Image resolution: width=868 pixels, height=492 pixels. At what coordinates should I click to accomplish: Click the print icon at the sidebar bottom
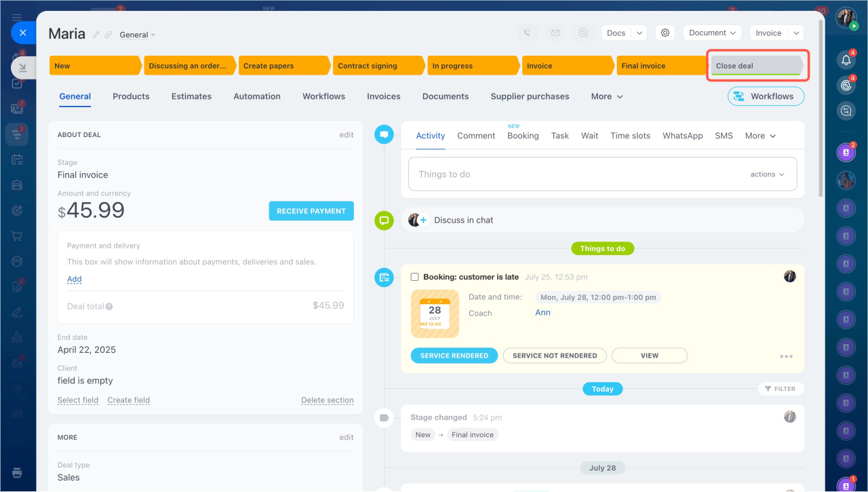(18, 472)
